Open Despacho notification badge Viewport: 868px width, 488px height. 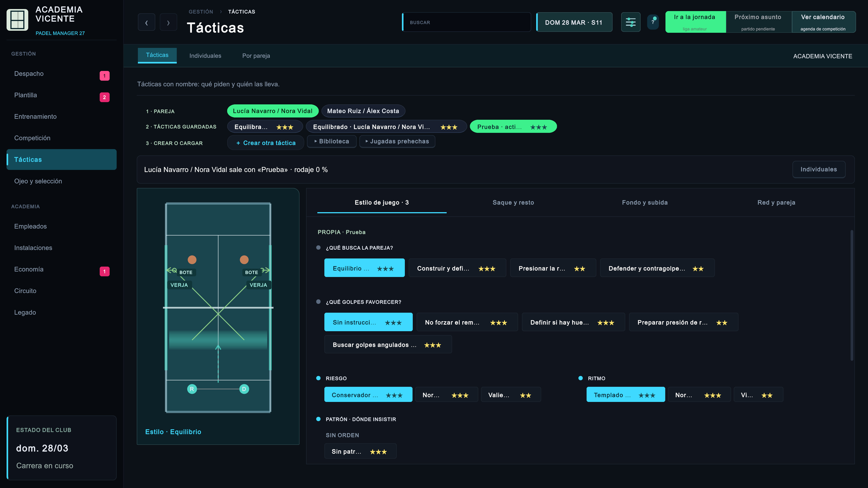(104, 76)
